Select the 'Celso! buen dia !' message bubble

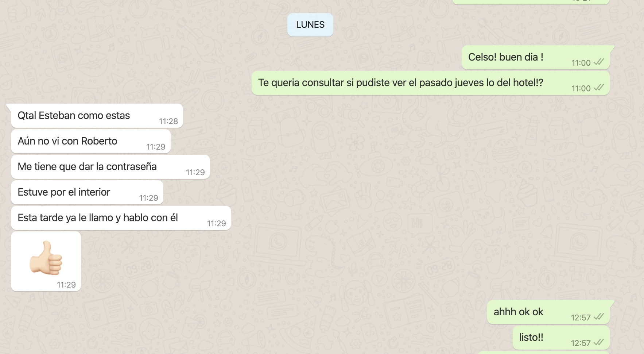[x=536, y=57]
